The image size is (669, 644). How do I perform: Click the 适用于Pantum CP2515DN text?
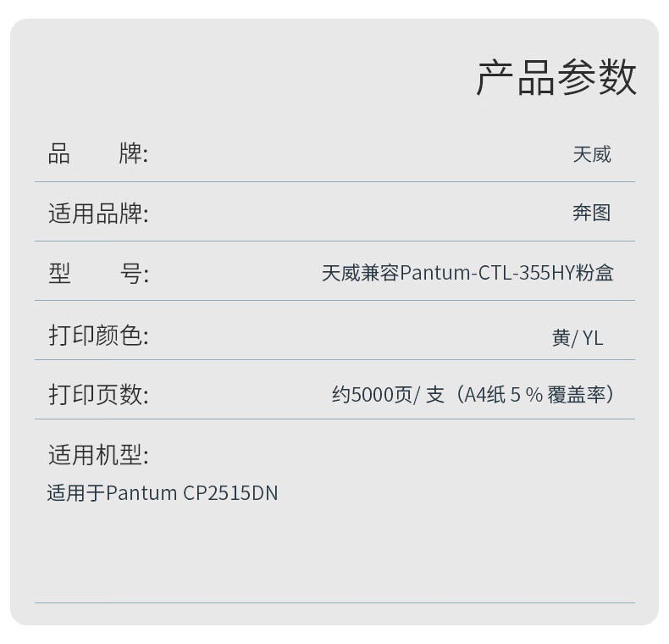[x=163, y=493]
